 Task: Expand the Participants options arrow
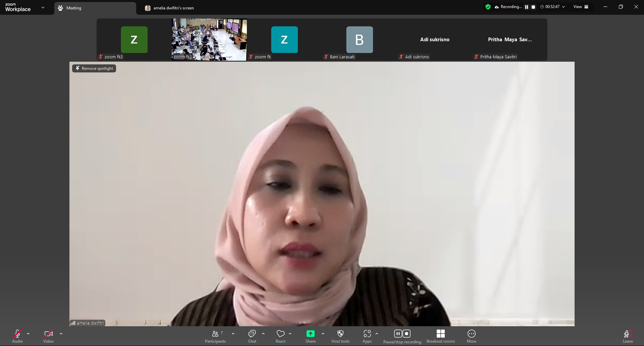233,334
